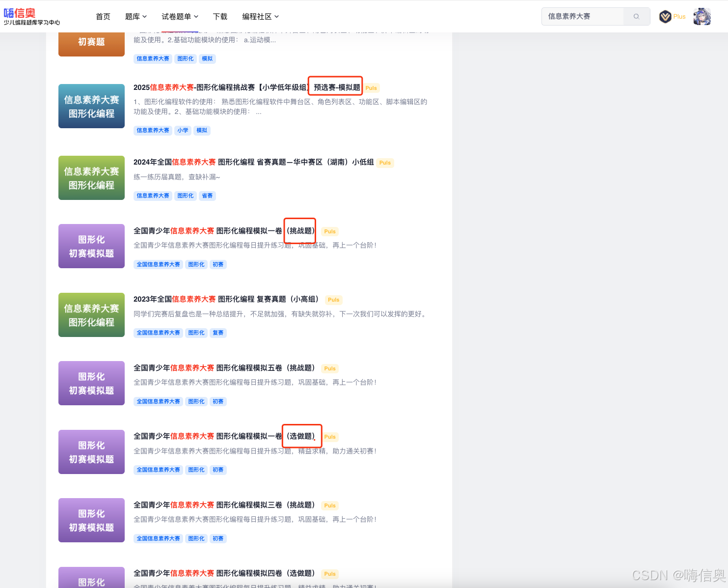Click 模拟 tag on 2025 预选赛 entry
The image size is (728, 588).
(202, 130)
